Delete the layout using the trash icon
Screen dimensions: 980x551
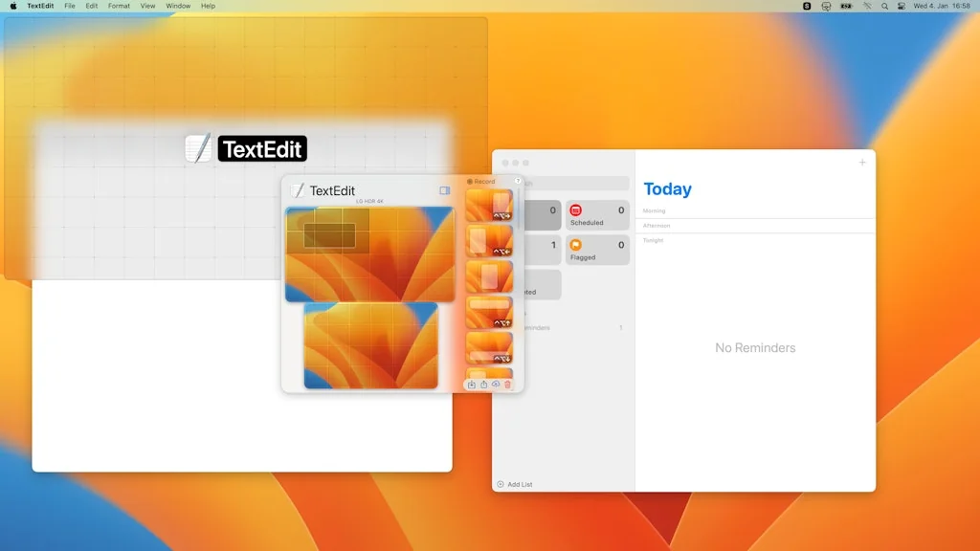[x=507, y=385]
